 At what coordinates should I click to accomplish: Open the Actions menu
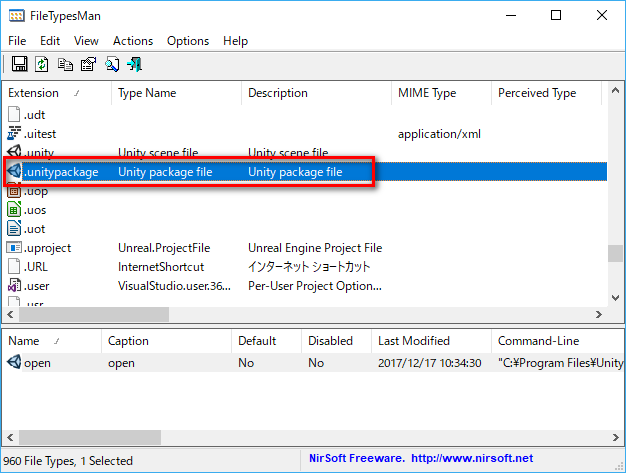[133, 41]
